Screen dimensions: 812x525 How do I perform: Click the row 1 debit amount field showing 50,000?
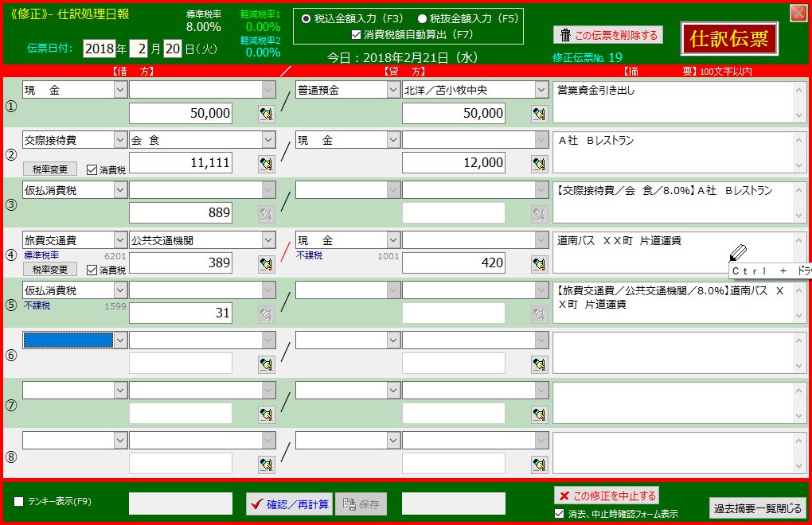tap(181, 114)
